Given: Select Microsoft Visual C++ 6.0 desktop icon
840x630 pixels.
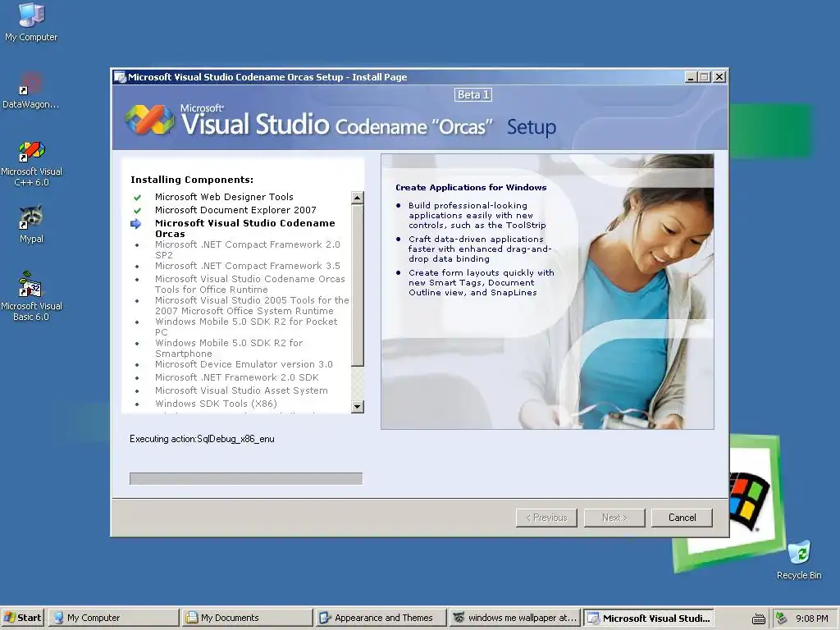Looking at the screenshot, I should [x=31, y=164].
